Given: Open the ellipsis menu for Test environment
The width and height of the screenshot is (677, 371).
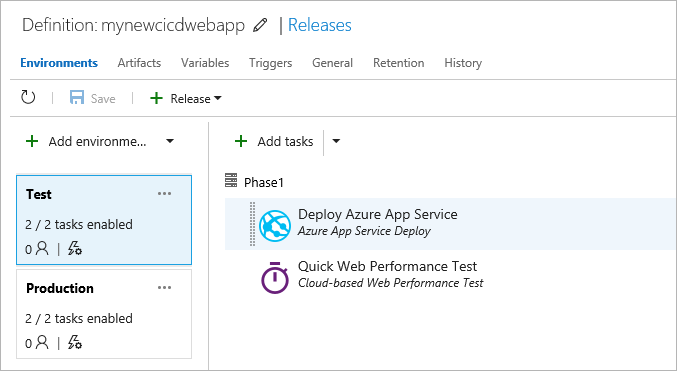Looking at the screenshot, I should click(165, 193).
